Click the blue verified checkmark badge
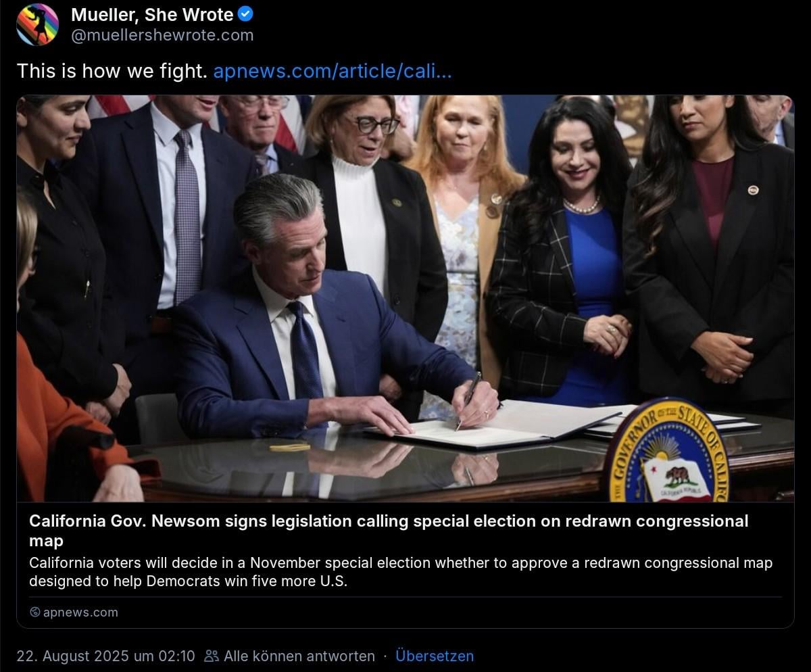The width and height of the screenshot is (811, 672). tap(246, 14)
